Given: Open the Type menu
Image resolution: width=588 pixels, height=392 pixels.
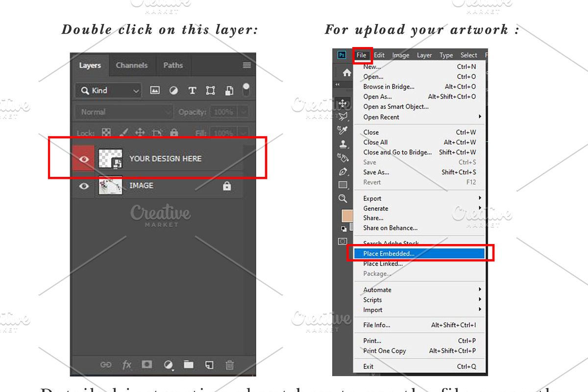Looking at the screenshot, I should click(x=446, y=55).
